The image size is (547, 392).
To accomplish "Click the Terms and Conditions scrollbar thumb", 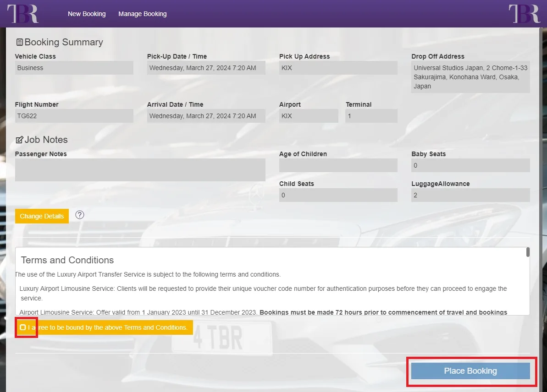I will [x=528, y=252].
